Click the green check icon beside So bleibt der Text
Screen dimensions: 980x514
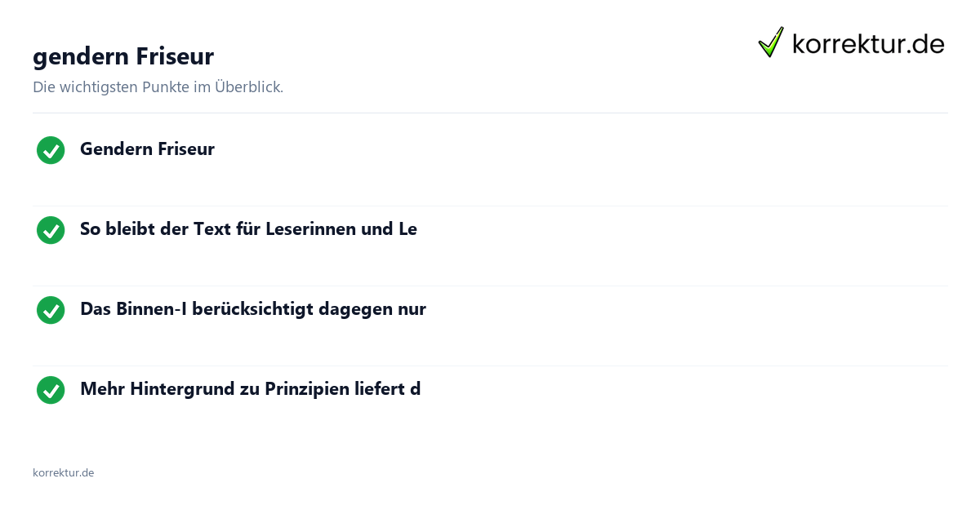tap(51, 230)
